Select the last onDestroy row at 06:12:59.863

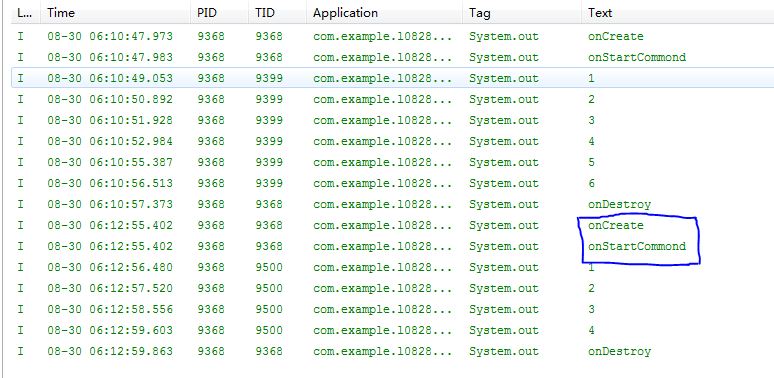393,351
